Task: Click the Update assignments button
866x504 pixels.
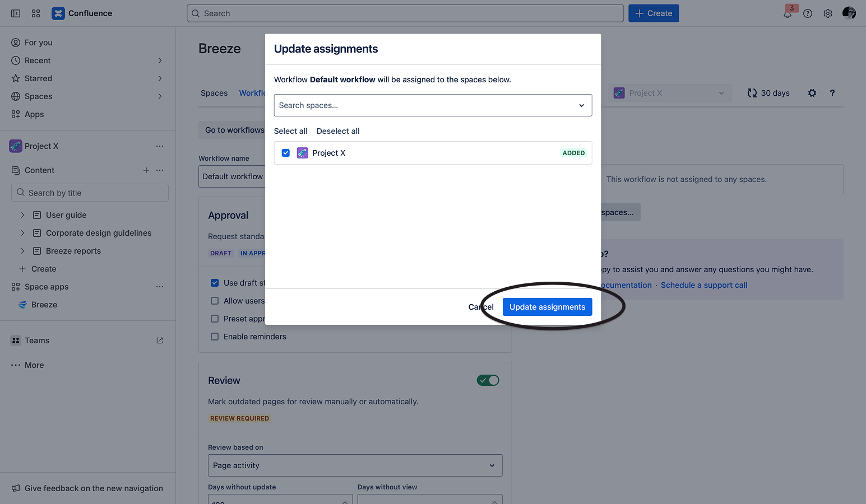Action: [547, 306]
